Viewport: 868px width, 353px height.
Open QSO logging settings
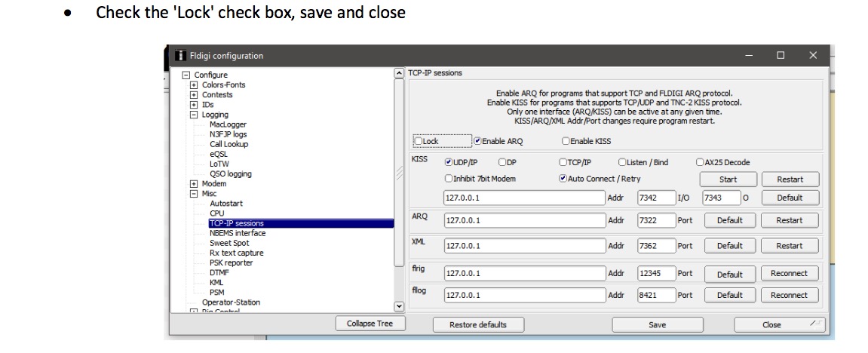[x=230, y=173]
